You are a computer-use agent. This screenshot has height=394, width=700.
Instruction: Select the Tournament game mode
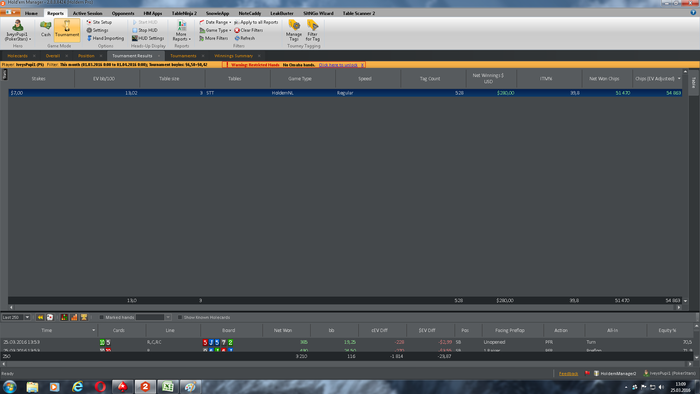[67, 29]
